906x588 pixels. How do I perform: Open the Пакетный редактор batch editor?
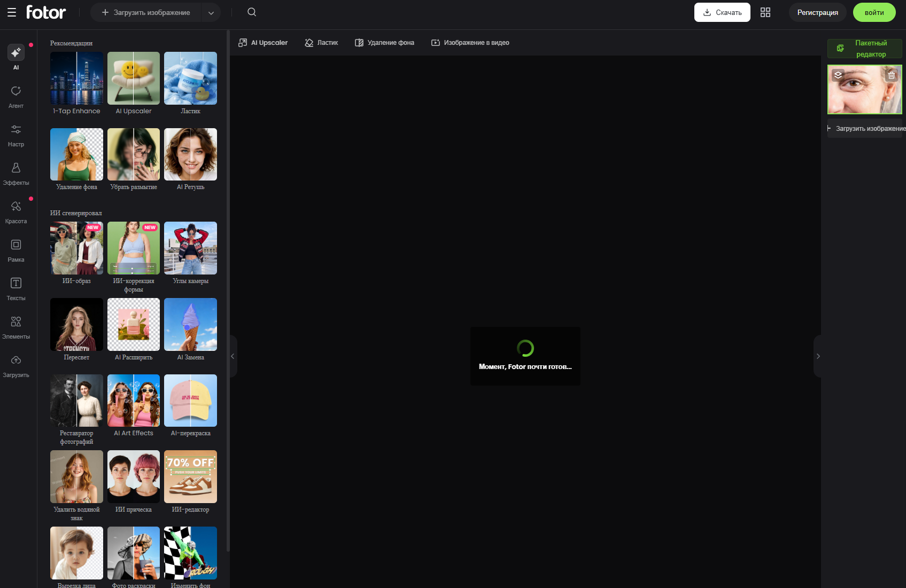pyautogui.click(x=864, y=49)
